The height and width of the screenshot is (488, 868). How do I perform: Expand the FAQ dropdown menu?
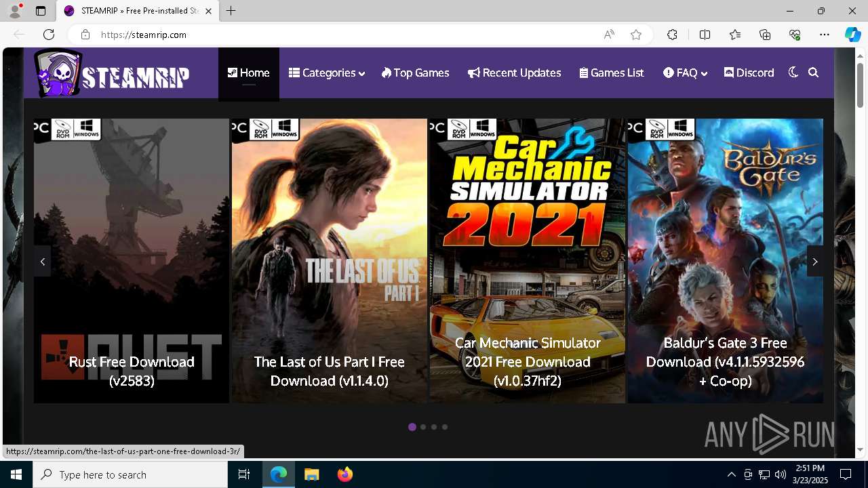pyautogui.click(x=685, y=73)
